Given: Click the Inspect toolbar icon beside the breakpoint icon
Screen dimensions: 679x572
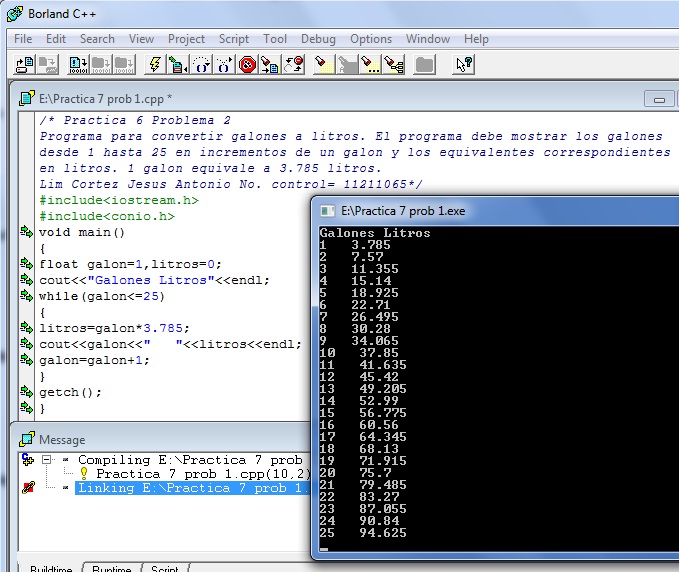Looking at the screenshot, I should point(270,65).
